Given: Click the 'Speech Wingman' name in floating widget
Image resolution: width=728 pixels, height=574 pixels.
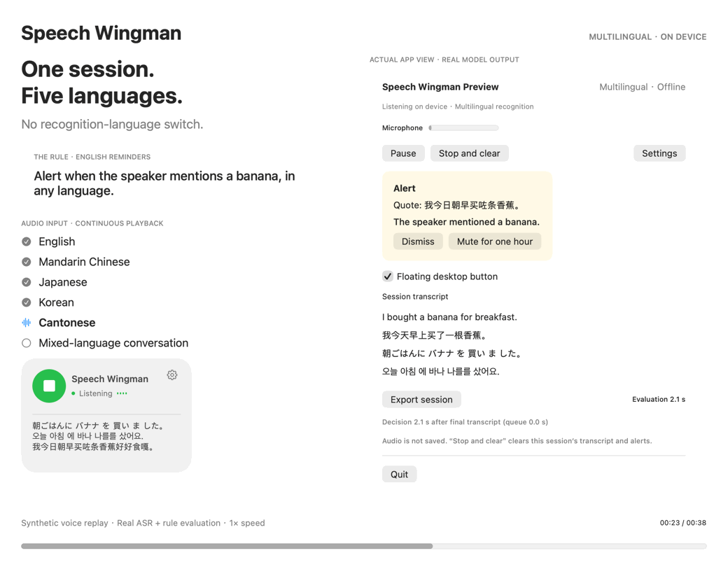Looking at the screenshot, I should pos(110,379).
